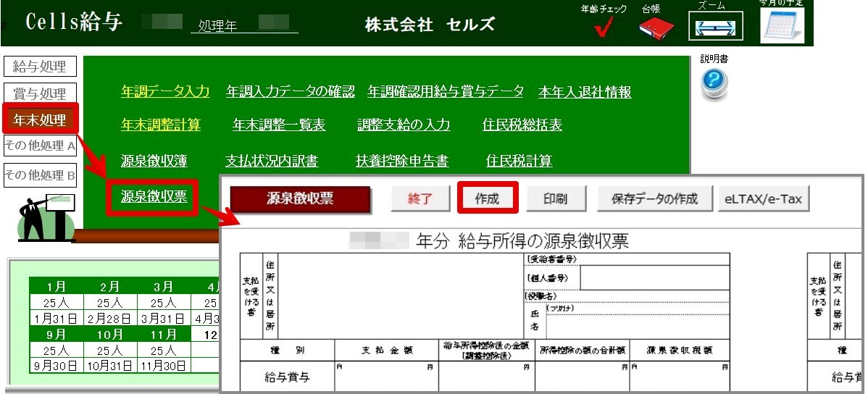Image resolution: width=868 pixels, height=394 pixels.
Task: Click the 個人番号 field in the form
Action: point(654,278)
